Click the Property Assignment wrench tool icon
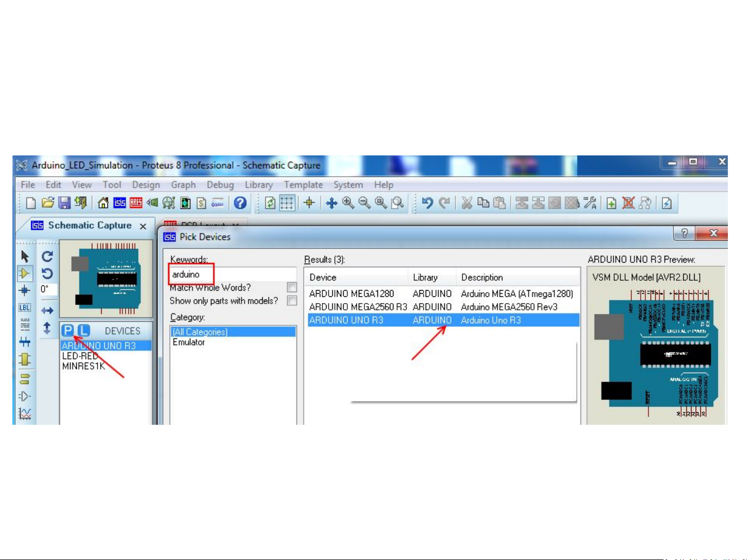The height and width of the screenshot is (560, 747). [590, 203]
